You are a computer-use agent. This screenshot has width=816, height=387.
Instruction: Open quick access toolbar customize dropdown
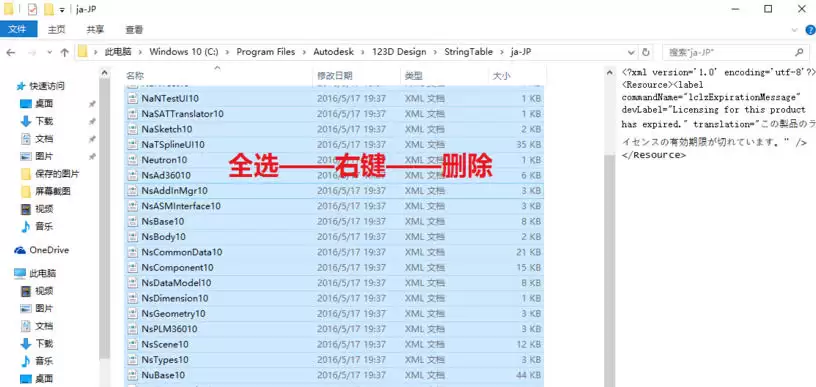pyautogui.click(x=62, y=10)
